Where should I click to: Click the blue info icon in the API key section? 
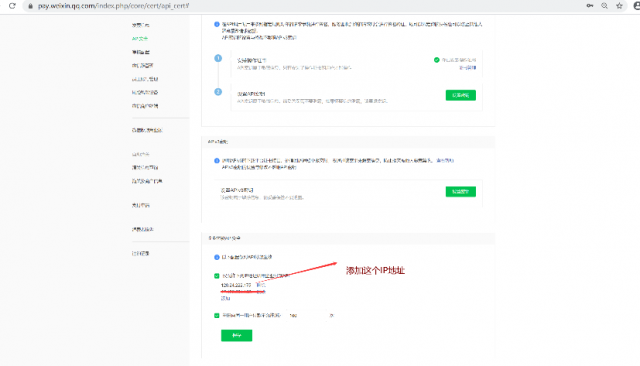tap(217, 161)
